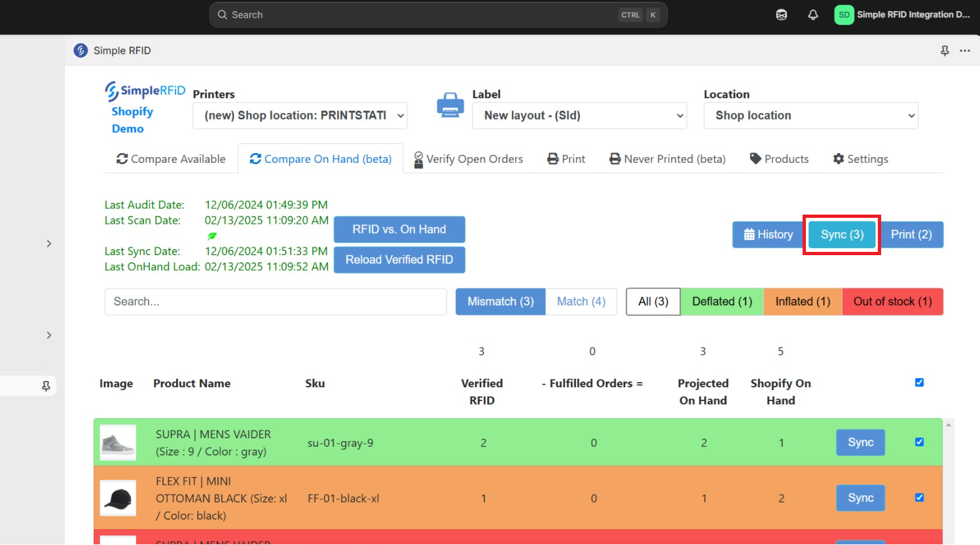This screenshot has height=545, width=980.
Task: Click Reload Verified RFID button
Action: (399, 260)
